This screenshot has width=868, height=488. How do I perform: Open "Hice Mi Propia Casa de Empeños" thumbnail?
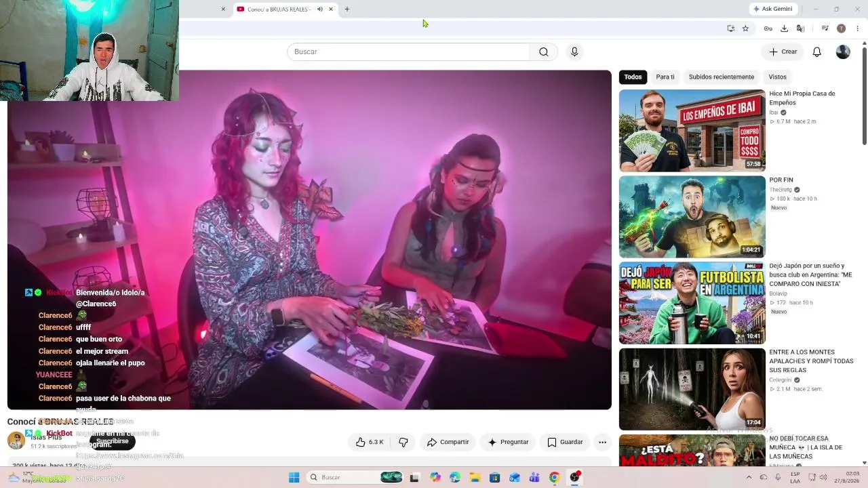[x=692, y=131]
